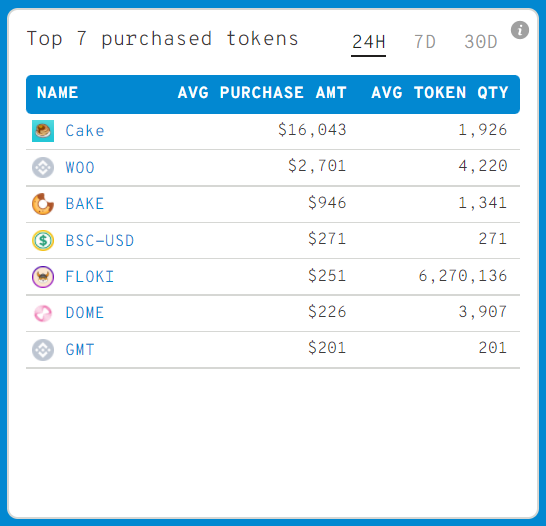546x526 pixels.
Task: Click the Top 7 purchased tokens title
Action: click(x=163, y=39)
